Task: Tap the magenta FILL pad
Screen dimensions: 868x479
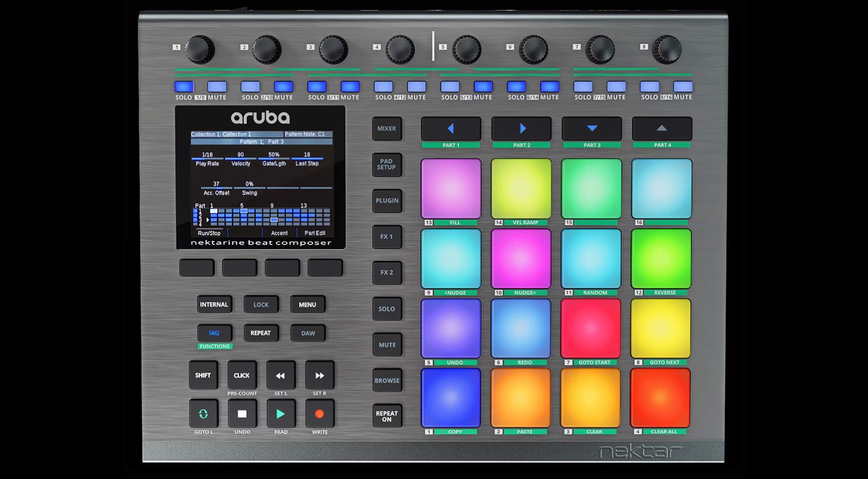Action: click(x=450, y=189)
